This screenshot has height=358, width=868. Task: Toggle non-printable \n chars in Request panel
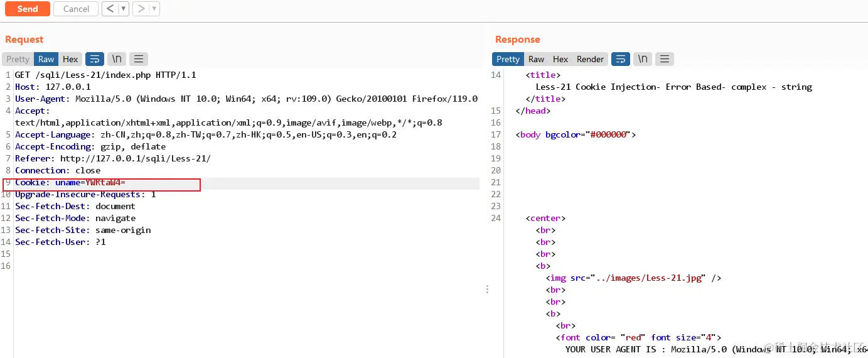click(117, 59)
